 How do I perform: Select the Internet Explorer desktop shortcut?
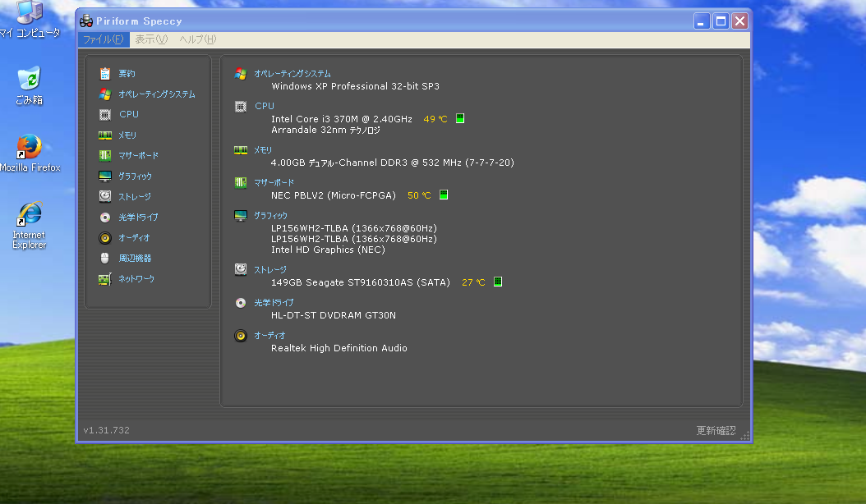pos(30,225)
